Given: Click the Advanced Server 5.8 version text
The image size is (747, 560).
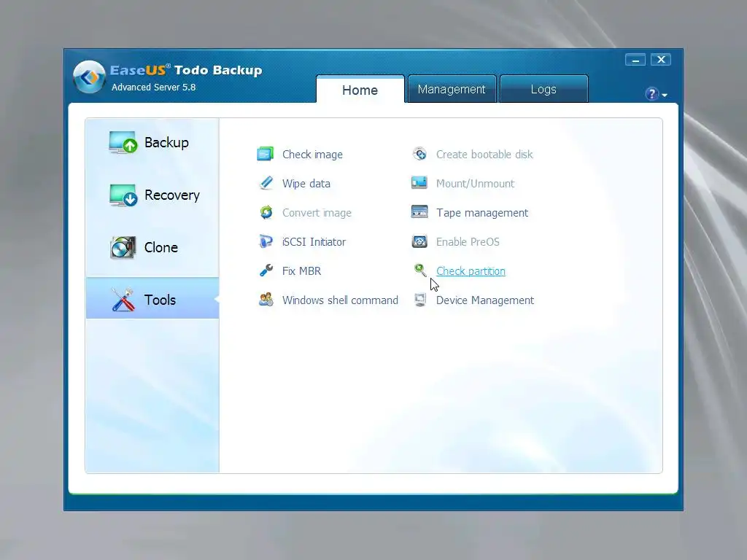Looking at the screenshot, I should (153, 87).
